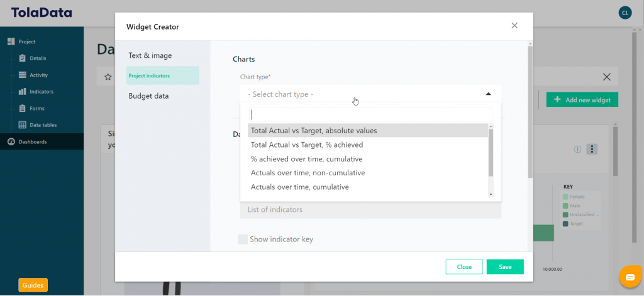Open the Indicators bar chart icon

23,92
